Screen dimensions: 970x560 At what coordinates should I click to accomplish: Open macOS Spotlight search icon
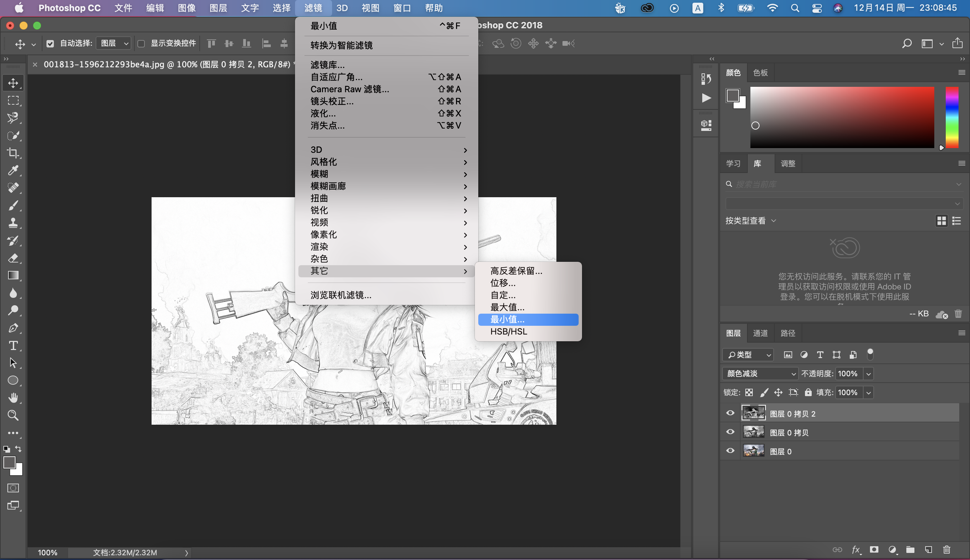(x=795, y=8)
